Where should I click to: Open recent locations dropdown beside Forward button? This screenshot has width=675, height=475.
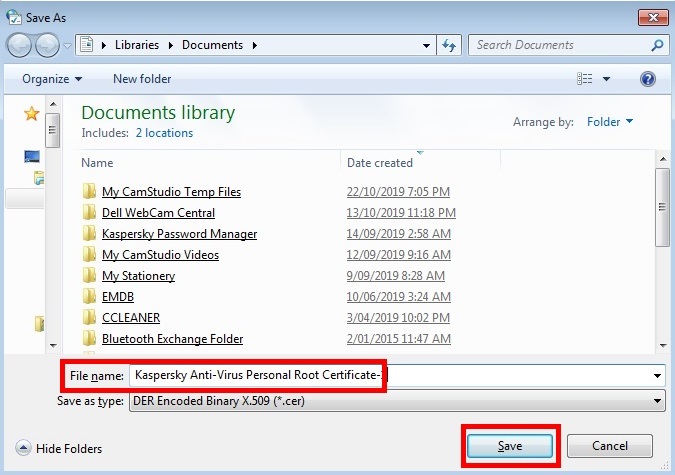tap(67, 45)
